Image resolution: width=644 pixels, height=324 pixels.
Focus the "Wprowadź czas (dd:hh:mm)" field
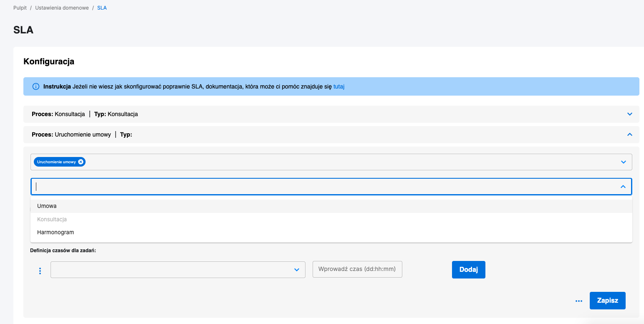coord(357,269)
